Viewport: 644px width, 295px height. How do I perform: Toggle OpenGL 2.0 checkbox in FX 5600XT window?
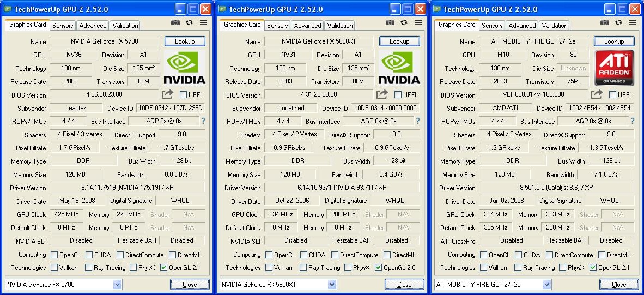pos(379,268)
